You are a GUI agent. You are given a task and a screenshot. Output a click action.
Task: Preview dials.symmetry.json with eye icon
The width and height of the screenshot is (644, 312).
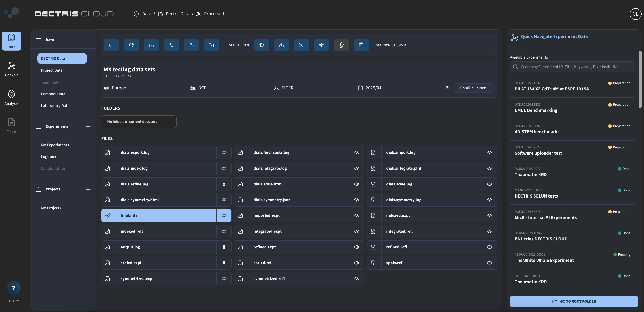click(x=357, y=200)
